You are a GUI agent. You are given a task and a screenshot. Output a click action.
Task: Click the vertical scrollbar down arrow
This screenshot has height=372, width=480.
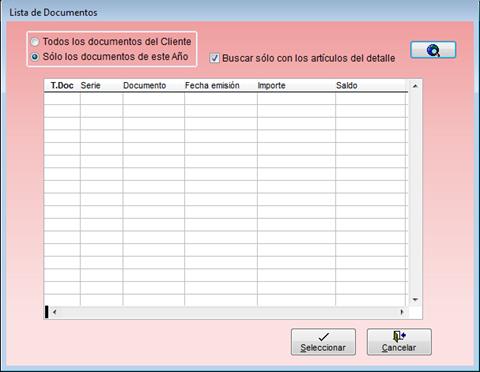415,299
